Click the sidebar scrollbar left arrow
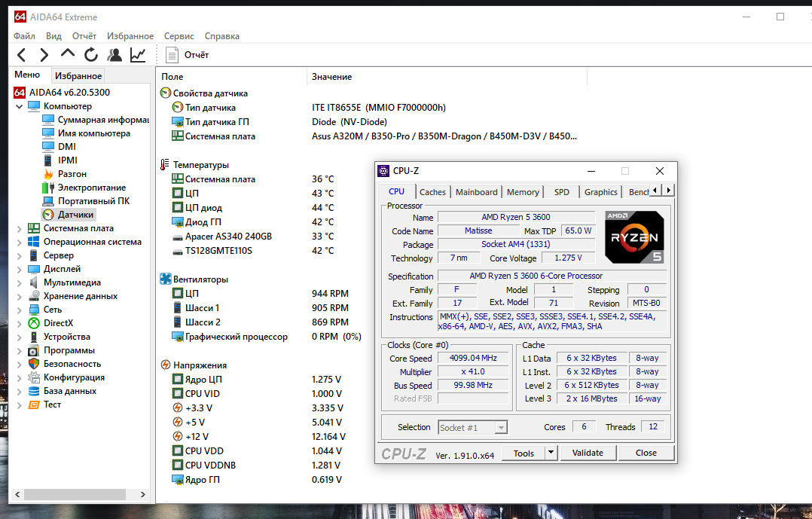 17,495
